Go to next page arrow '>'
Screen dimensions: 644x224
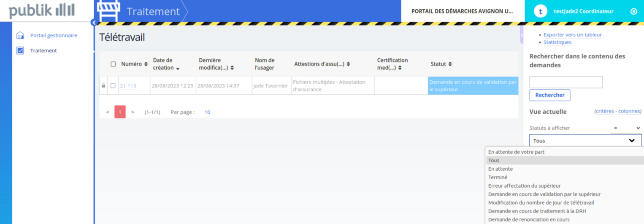click(133, 112)
